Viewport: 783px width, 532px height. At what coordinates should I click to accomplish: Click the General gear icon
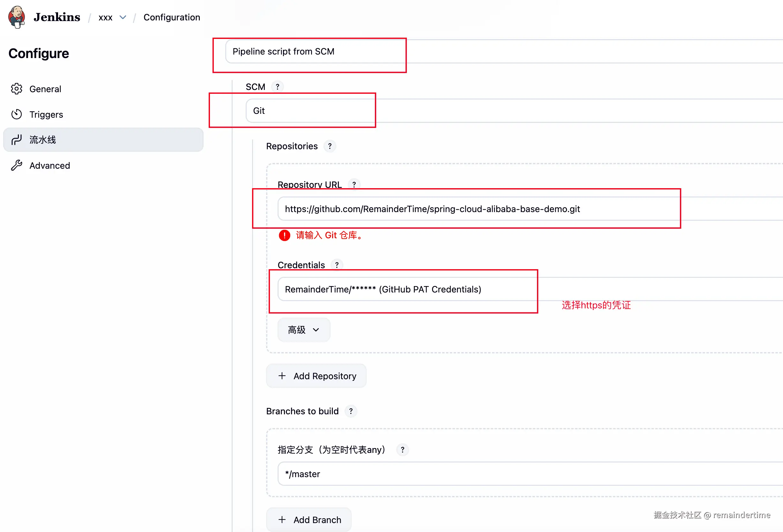coord(17,89)
